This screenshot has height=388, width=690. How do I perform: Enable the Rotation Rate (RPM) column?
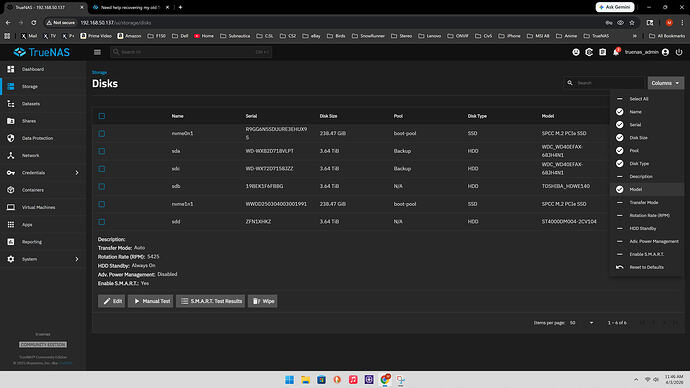[x=646, y=215]
